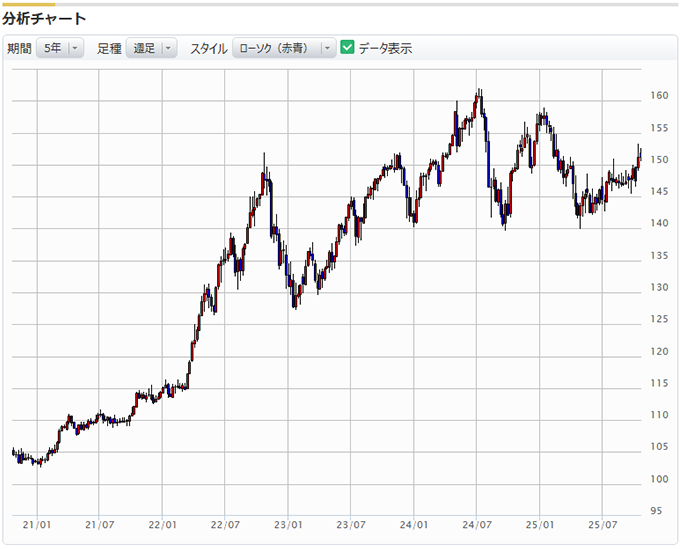Select the 110 value on the price axis

[658, 415]
